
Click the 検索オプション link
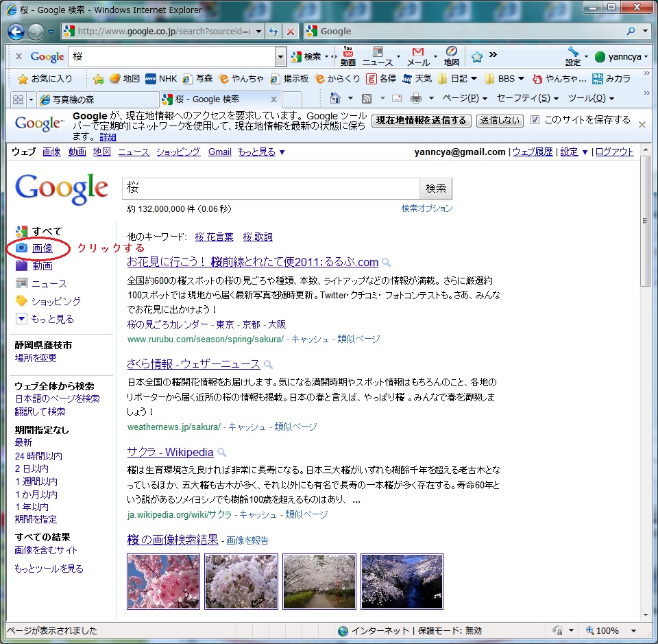(x=427, y=208)
